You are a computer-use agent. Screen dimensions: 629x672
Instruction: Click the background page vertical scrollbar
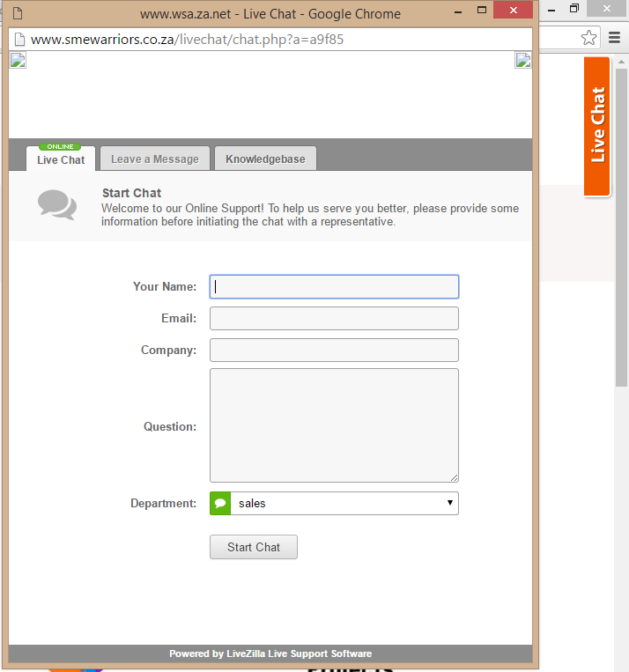[x=621, y=264]
